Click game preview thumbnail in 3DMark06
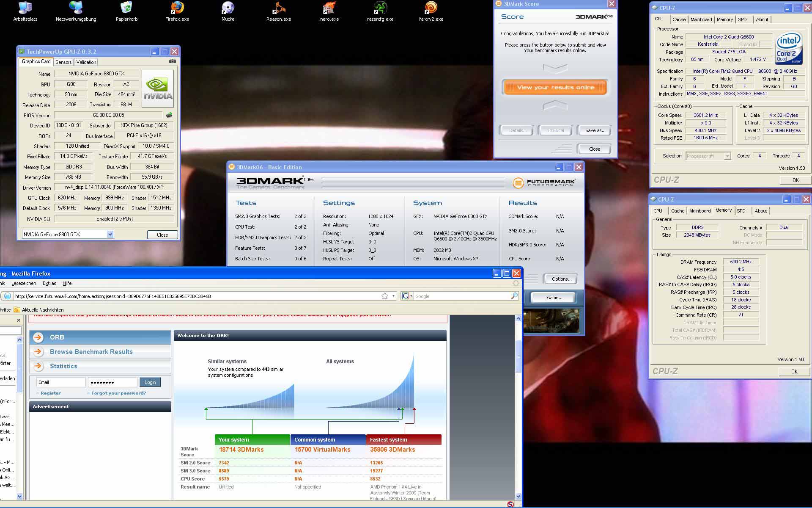The image size is (812, 508). (551, 321)
